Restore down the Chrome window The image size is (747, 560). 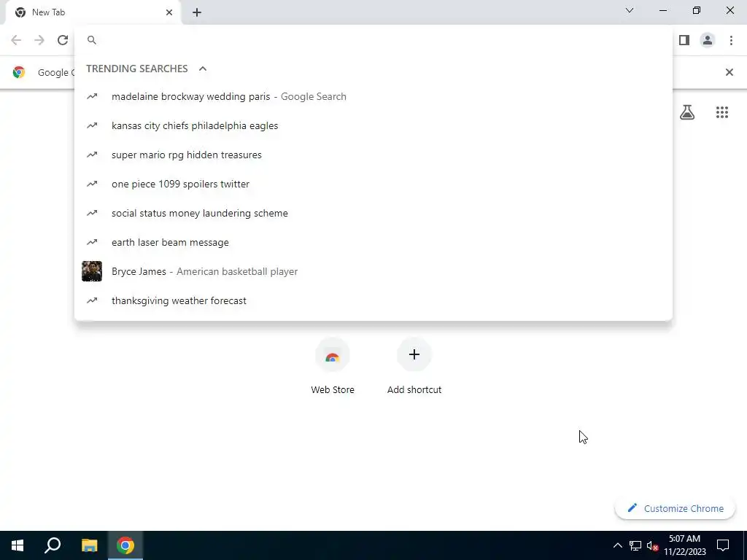coord(697,10)
